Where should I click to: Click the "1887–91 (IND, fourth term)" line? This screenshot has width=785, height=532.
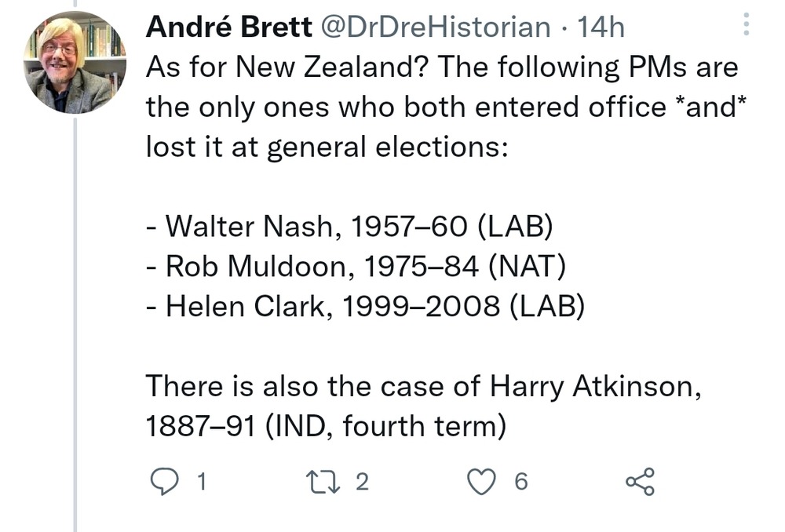point(324,426)
